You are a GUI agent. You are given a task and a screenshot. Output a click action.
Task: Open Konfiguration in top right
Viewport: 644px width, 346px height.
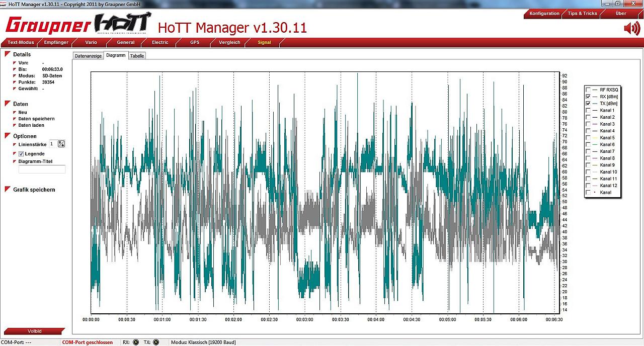544,14
